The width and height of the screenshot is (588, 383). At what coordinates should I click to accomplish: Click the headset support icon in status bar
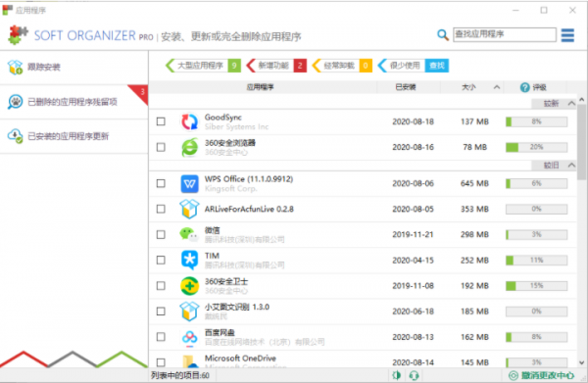coord(414,375)
